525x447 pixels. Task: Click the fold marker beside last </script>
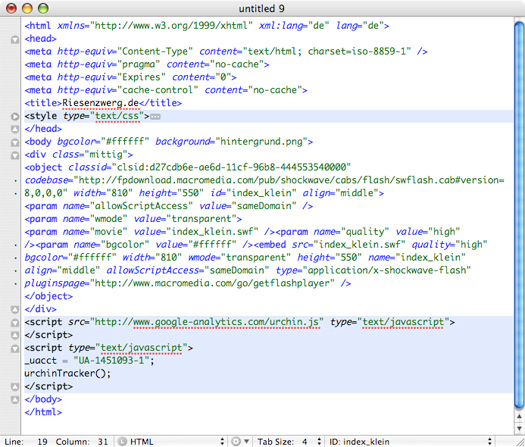[15, 387]
